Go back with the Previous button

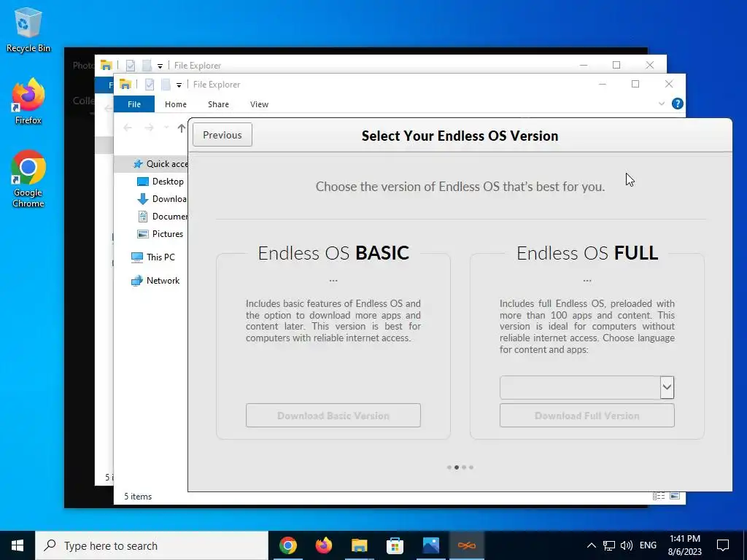tap(222, 135)
